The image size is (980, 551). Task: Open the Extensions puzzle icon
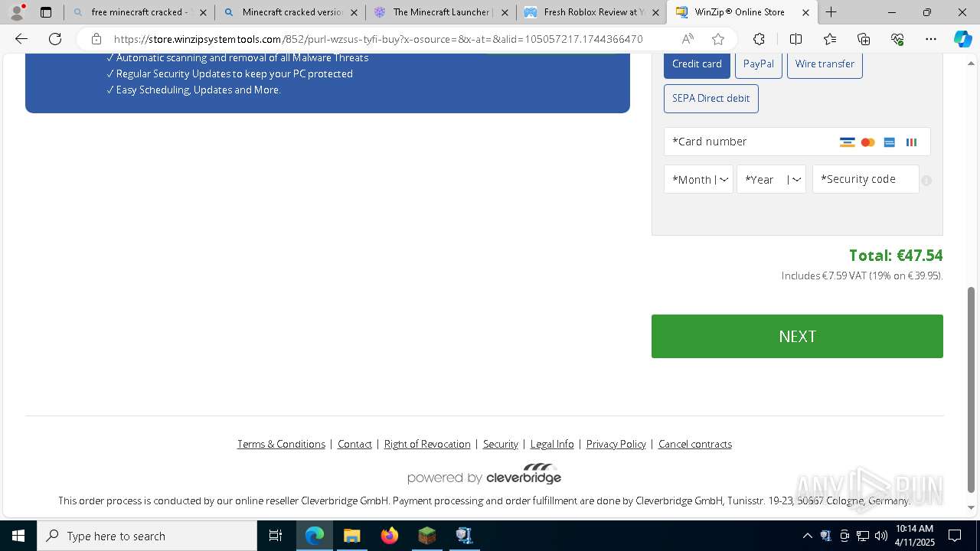[759, 39]
